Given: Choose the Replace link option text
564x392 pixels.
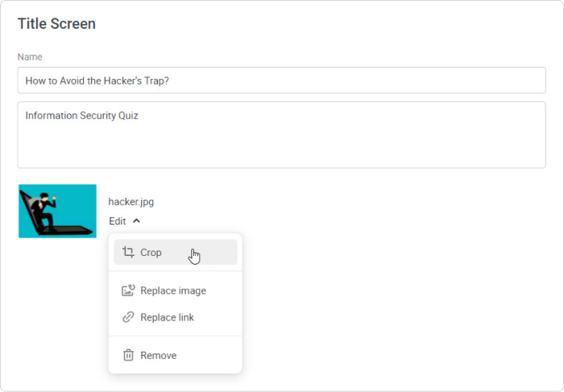Looking at the screenshot, I should click(167, 317).
